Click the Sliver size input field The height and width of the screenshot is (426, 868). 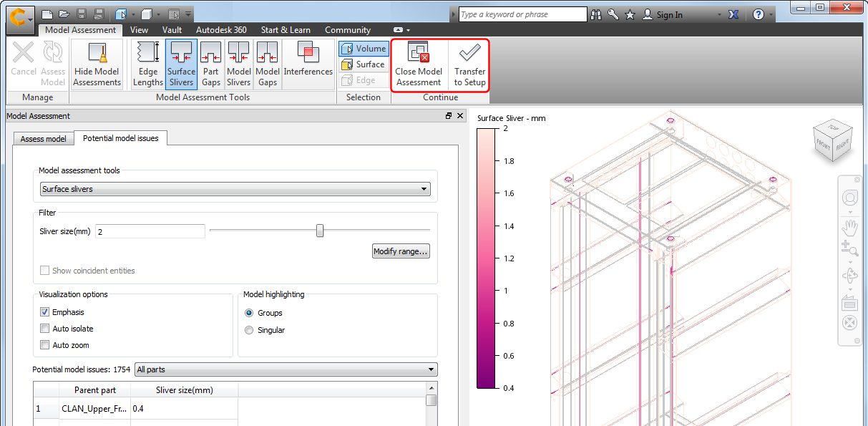(x=150, y=231)
